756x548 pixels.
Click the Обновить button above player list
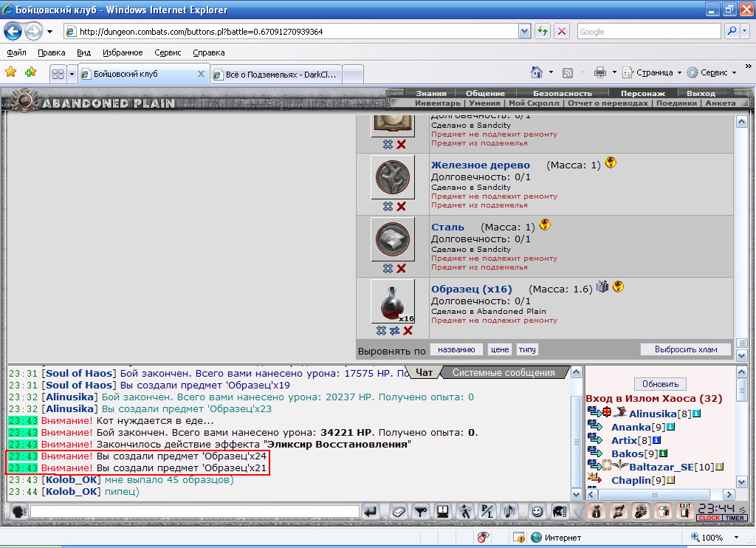pos(660,384)
